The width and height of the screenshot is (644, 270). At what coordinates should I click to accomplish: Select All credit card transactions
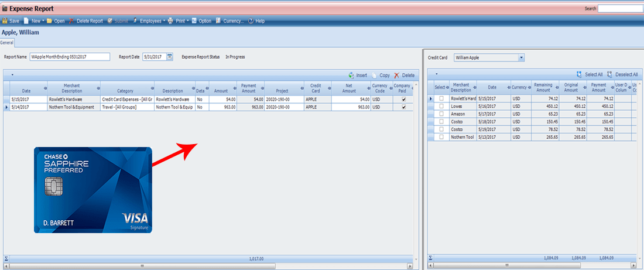(590, 74)
